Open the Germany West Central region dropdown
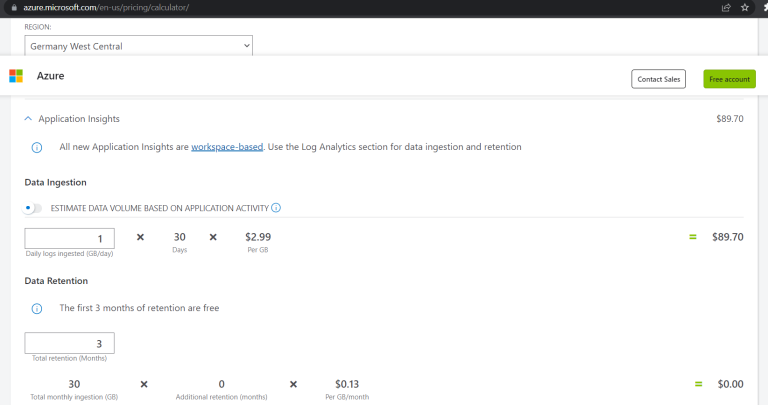Screen dimensions: 768x405 [139, 46]
